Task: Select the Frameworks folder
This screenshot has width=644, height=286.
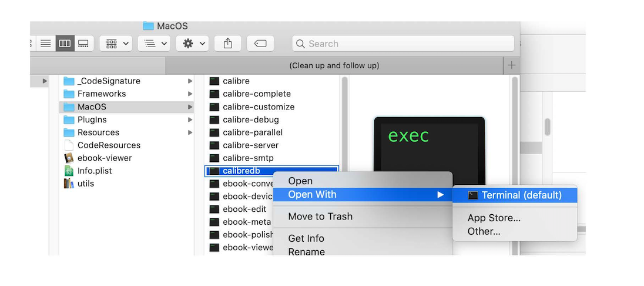Action: point(128,94)
